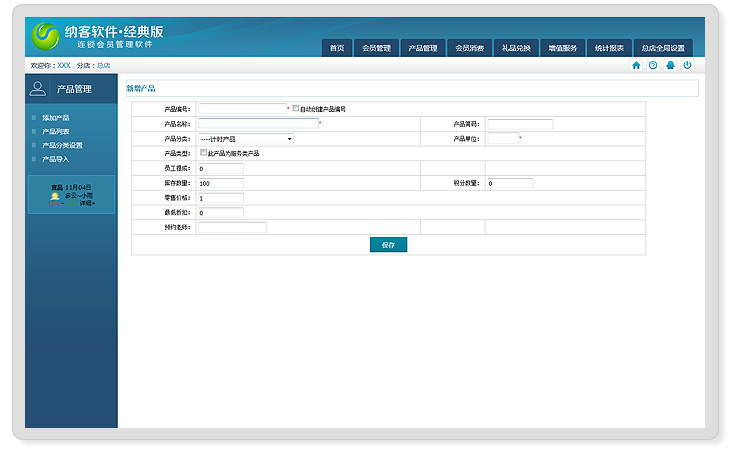The image size is (730, 450).
Task: Switch to the 会员管理 tab
Action: click(376, 48)
